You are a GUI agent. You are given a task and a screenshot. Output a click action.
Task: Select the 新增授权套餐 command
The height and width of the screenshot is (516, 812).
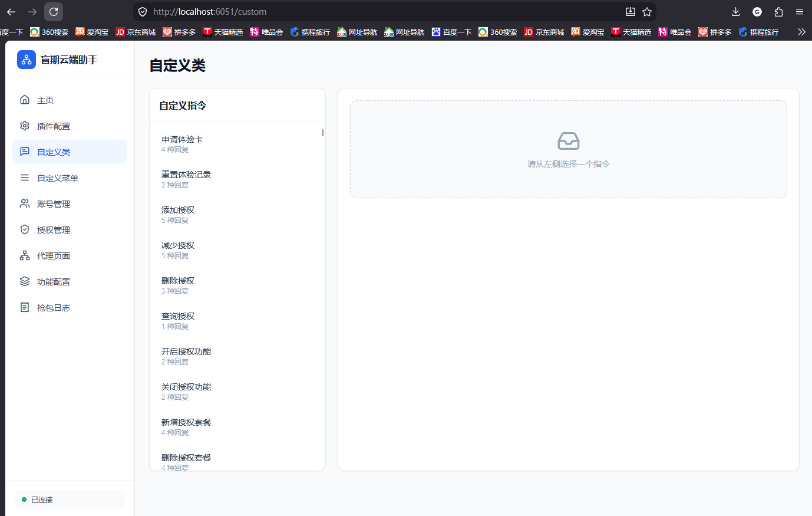237,427
